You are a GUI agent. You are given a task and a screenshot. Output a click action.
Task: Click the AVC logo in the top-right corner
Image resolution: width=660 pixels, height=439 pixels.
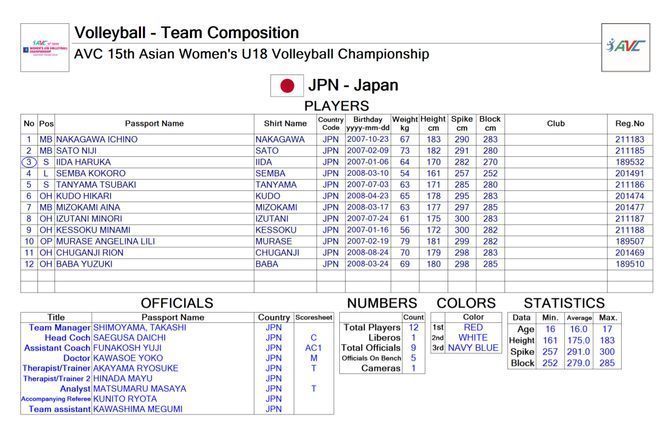click(x=625, y=45)
